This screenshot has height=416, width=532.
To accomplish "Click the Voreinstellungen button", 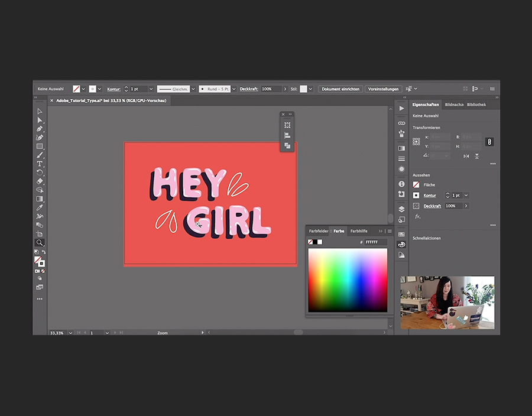I will click(383, 89).
